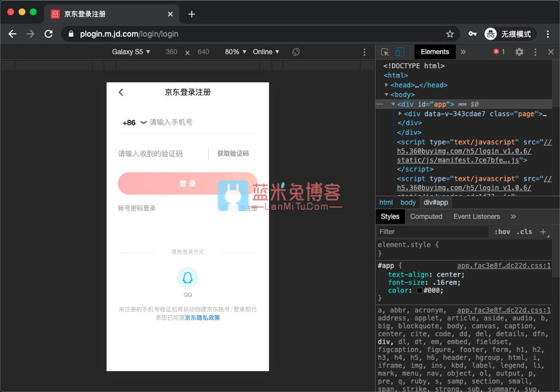Open DevTools settings gear
This screenshot has width=560, height=392.
pyautogui.click(x=519, y=52)
